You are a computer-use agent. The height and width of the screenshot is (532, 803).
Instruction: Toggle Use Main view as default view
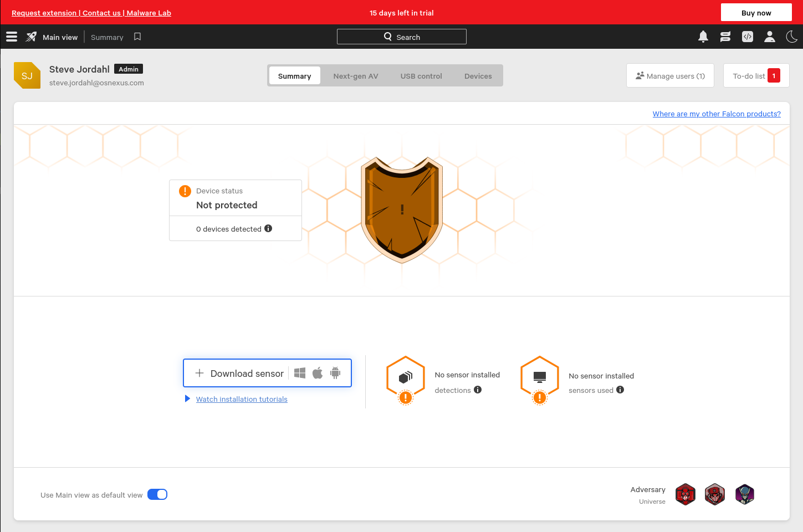point(157,494)
